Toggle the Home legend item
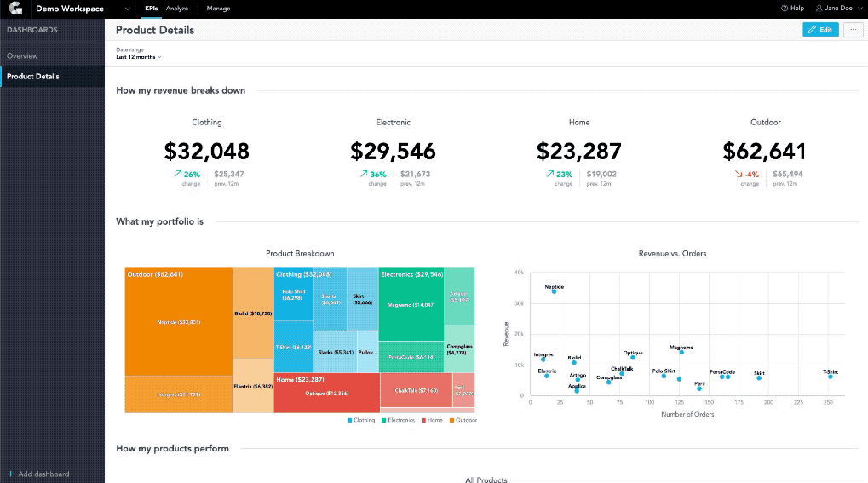The image size is (868, 483). click(432, 421)
